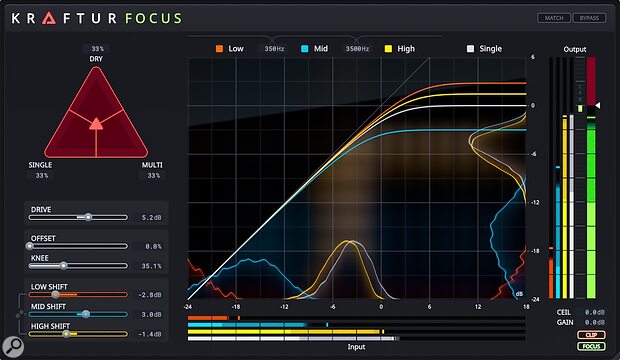Click the High label in band legend
This screenshot has height=360, width=620.
(x=406, y=49)
